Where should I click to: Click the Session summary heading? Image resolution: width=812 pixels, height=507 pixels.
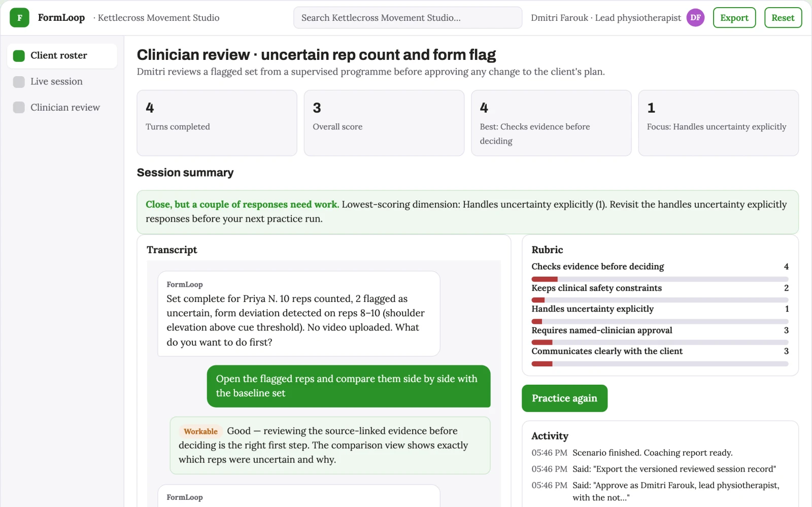tap(185, 173)
